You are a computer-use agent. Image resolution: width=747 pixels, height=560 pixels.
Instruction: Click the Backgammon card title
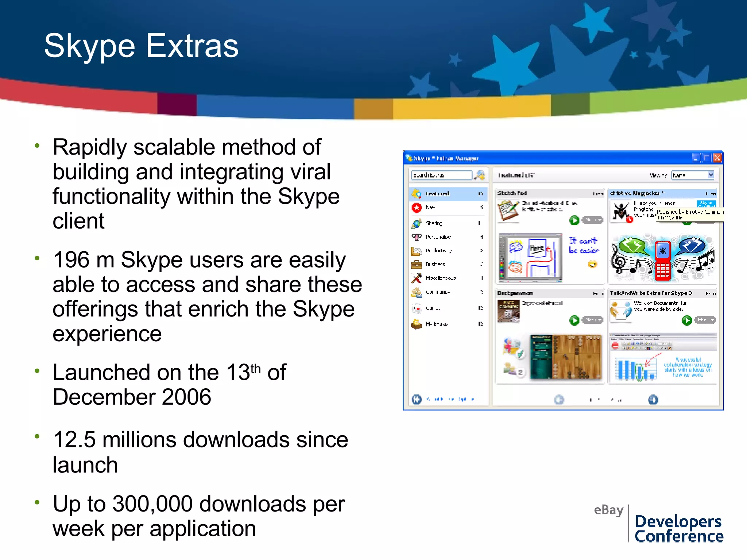coord(515,293)
